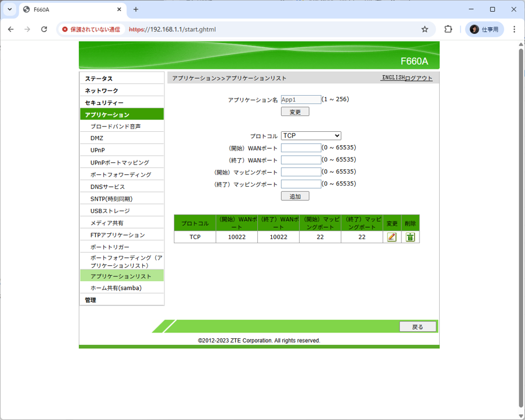
Task: Click the edit pencil icon for TCP row
Action: (391, 237)
